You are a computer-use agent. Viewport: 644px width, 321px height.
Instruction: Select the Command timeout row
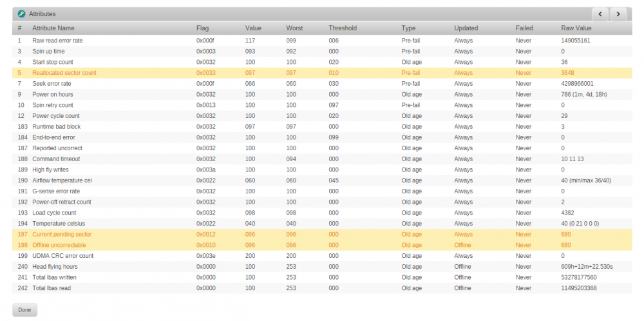coord(322,159)
